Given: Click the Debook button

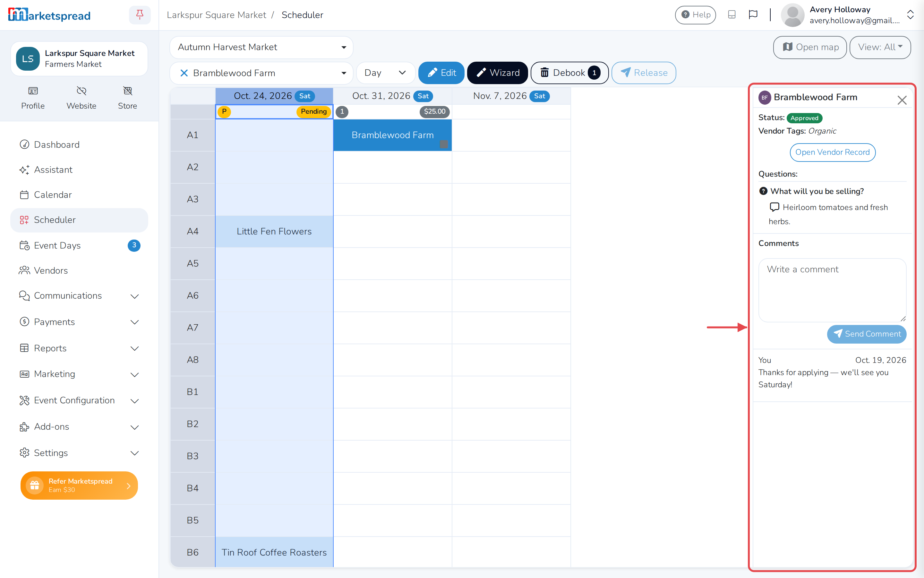Looking at the screenshot, I should pos(570,73).
